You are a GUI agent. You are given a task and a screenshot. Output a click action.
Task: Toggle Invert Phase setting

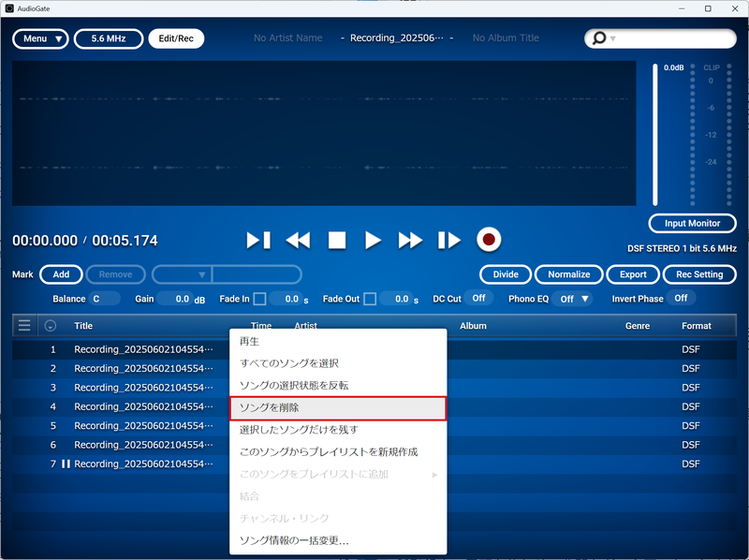(x=681, y=298)
